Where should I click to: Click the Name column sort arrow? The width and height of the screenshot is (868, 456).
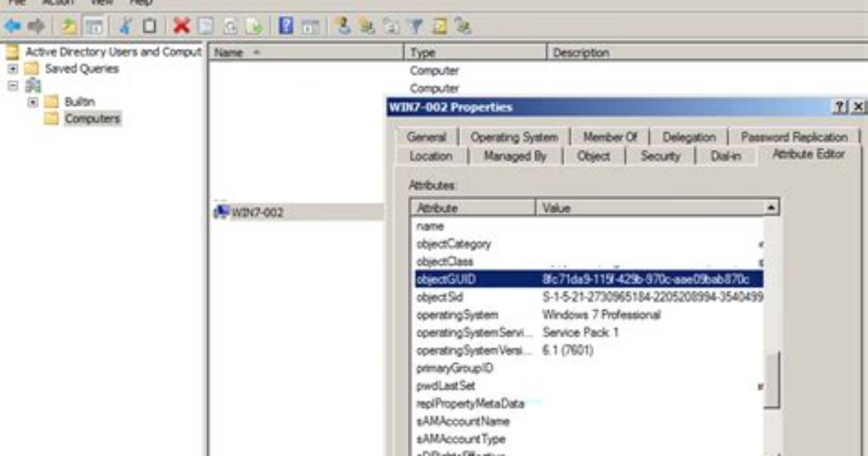tap(256, 52)
